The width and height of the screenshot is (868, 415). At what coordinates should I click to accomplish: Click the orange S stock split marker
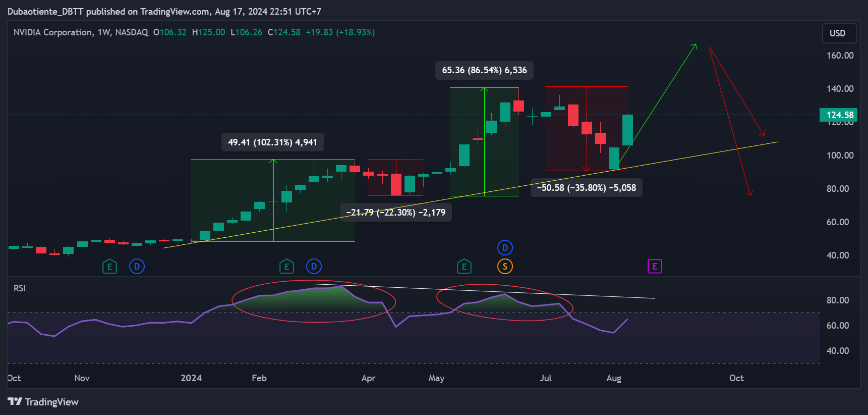(x=505, y=267)
